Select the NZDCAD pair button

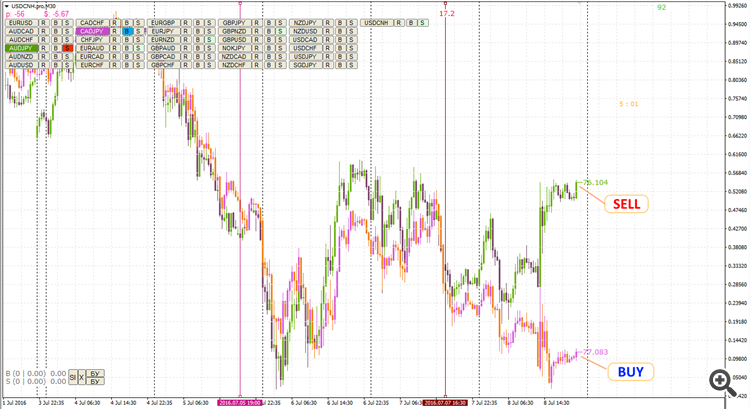click(234, 56)
